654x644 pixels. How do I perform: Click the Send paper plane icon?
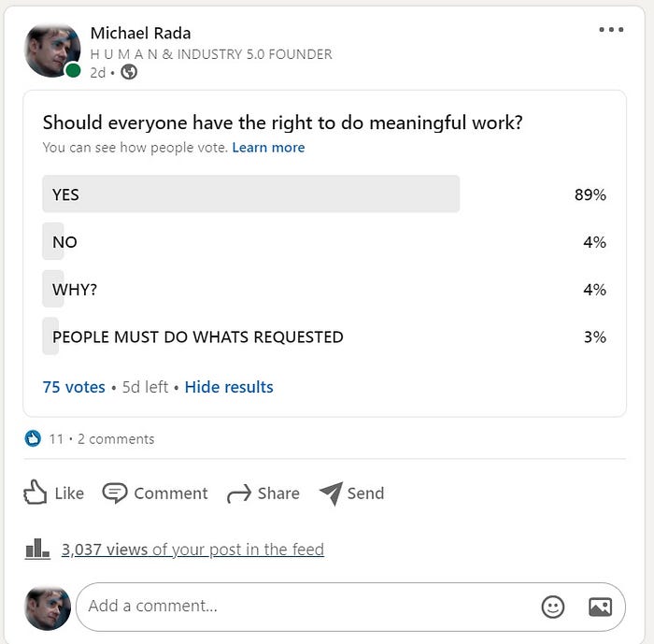[x=331, y=494]
